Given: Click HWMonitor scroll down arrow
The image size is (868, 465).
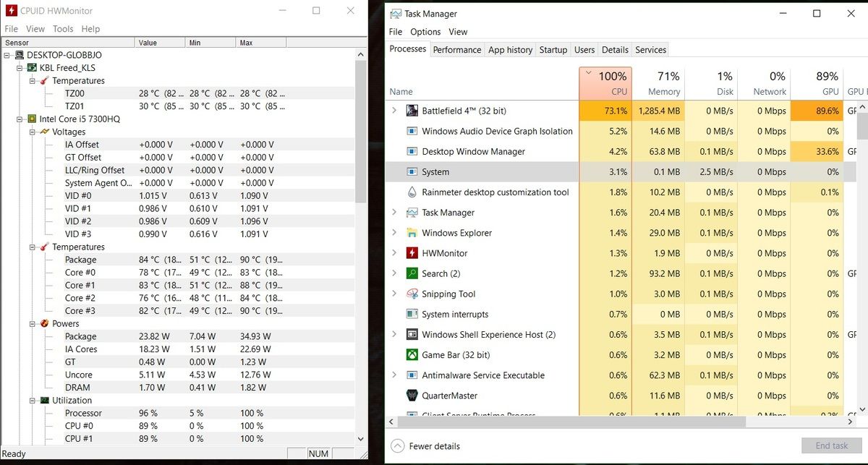Looking at the screenshot, I should [x=362, y=438].
